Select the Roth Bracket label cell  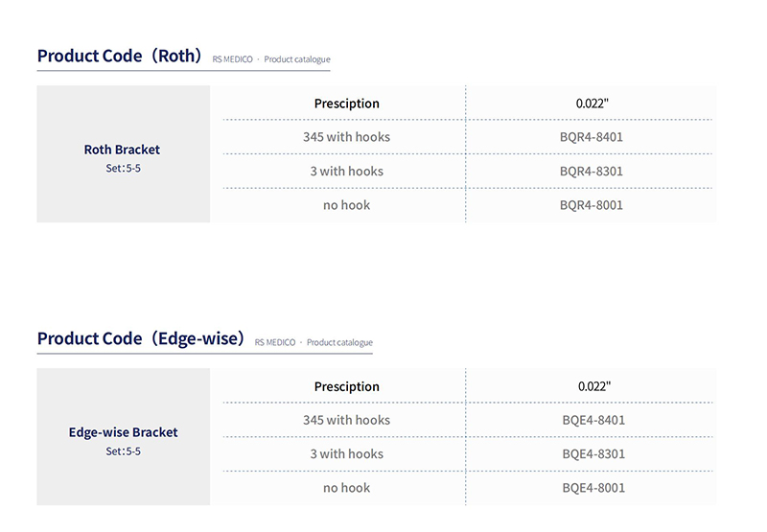point(124,154)
